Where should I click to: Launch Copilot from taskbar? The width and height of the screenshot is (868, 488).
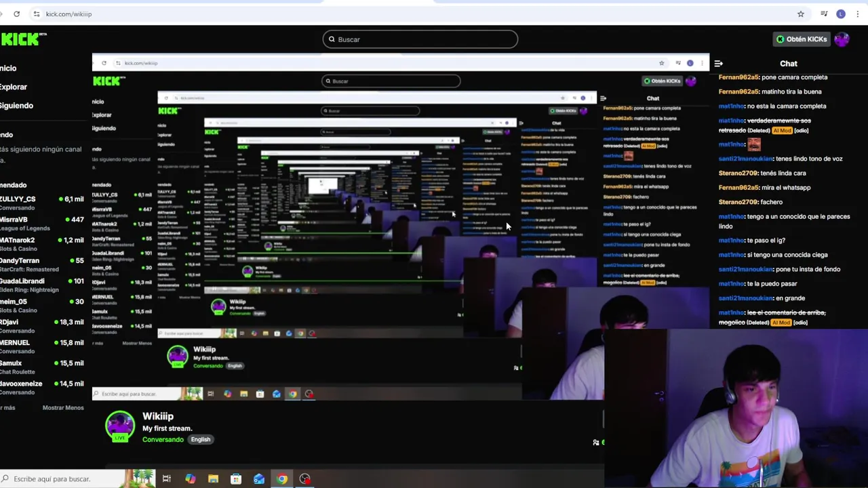(x=190, y=479)
